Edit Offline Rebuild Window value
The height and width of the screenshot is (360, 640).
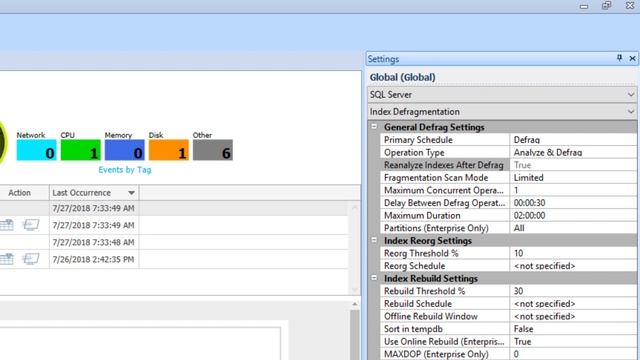pos(573,316)
